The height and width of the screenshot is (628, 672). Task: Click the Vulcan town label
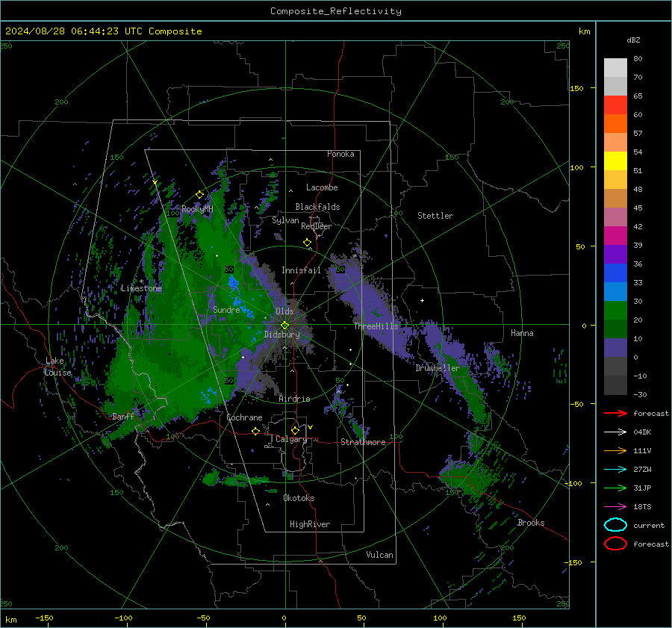[379, 555]
